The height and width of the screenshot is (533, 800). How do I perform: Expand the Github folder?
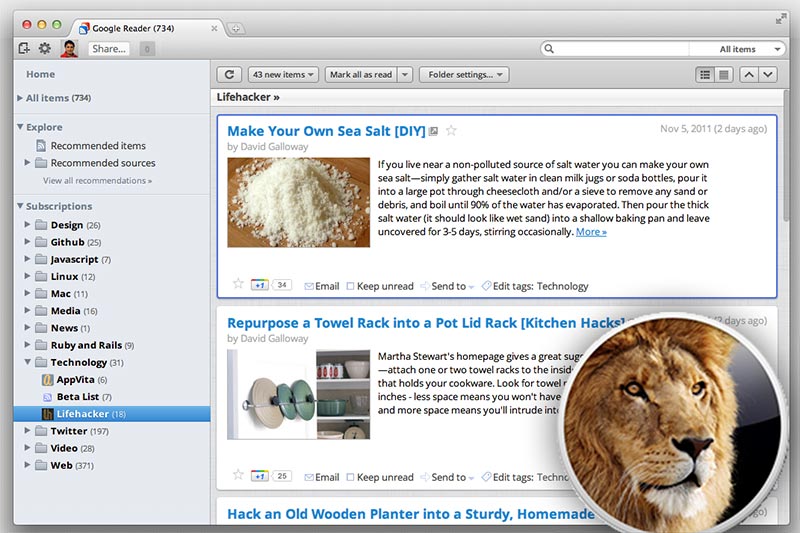pos(28,242)
